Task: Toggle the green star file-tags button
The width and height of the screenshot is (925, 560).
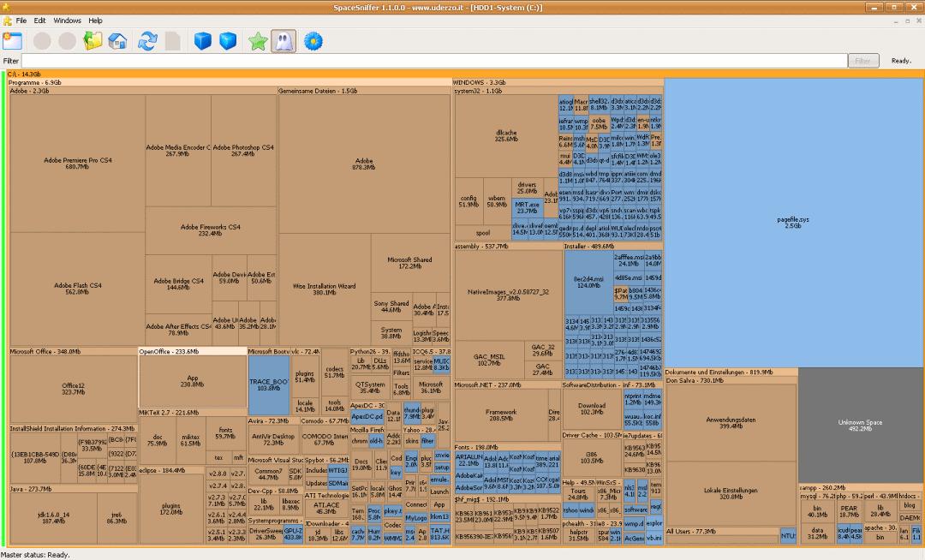Action: tap(257, 40)
